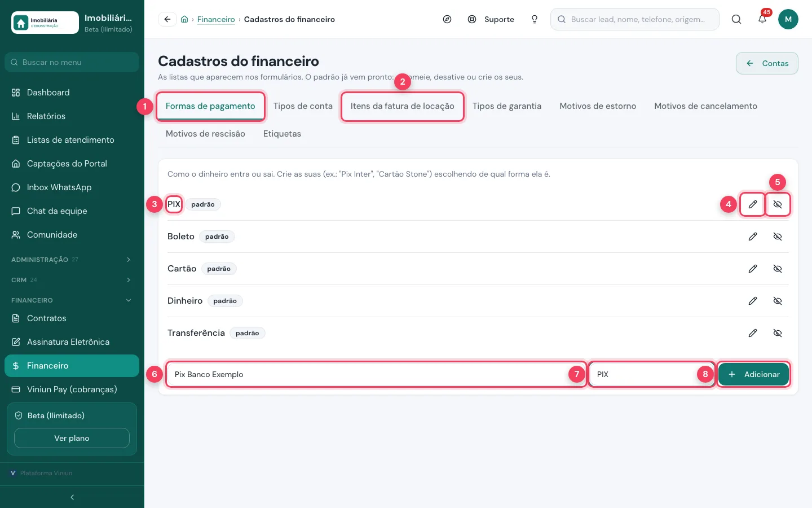812x508 pixels.
Task: Open Tipos de garantia tab
Action: coord(507,106)
